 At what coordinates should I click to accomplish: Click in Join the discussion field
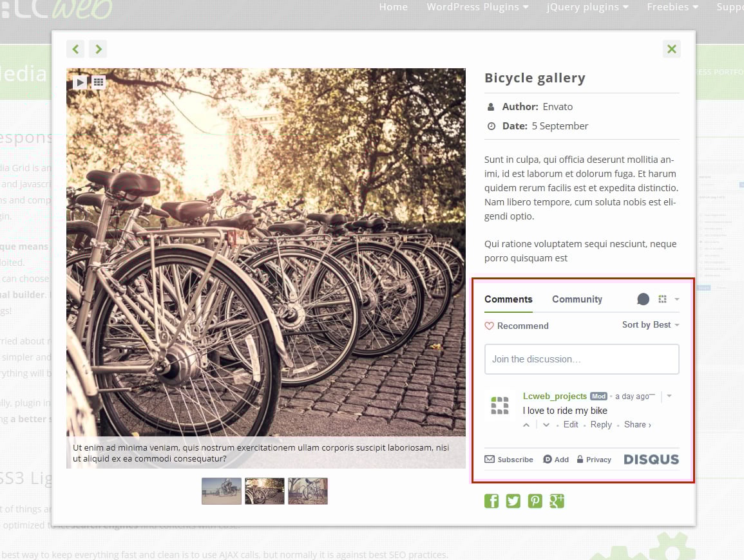click(582, 359)
